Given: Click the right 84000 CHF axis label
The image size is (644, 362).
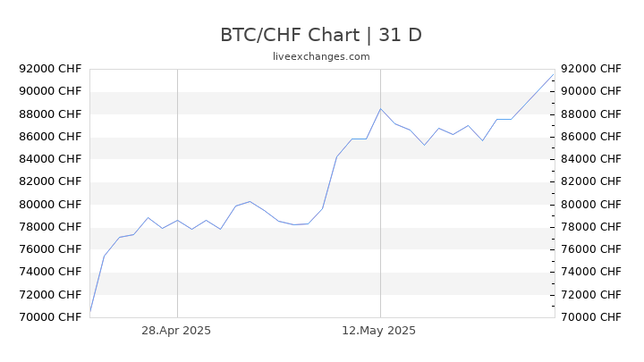Looking at the screenshot, I should pos(591,159).
